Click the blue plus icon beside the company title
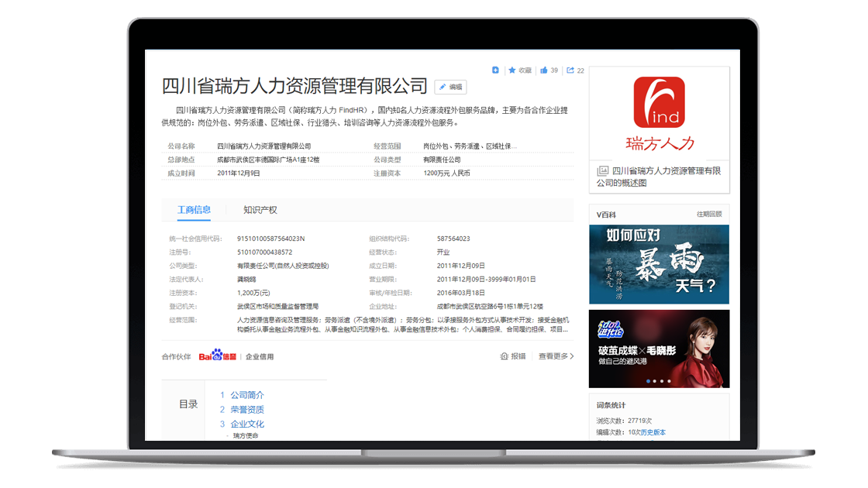The image size is (868, 488). pyautogui.click(x=497, y=70)
